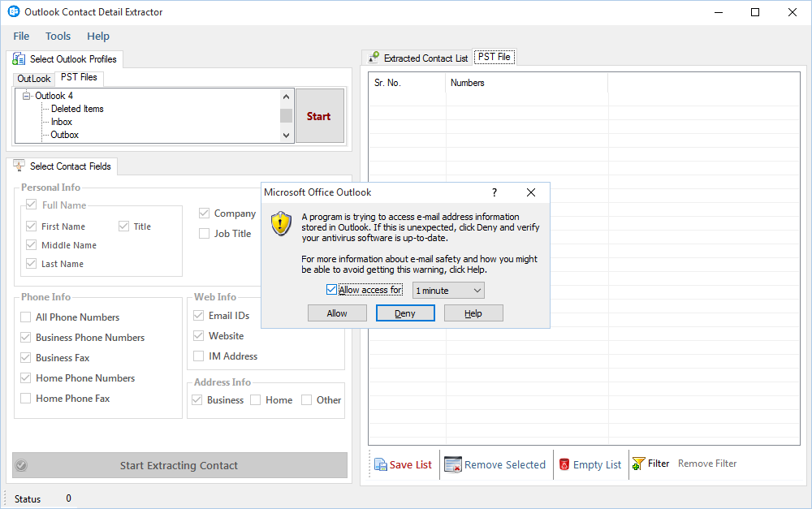Toggle the Last Name checkbox
The height and width of the screenshot is (509, 812).
tap(31, 264)
